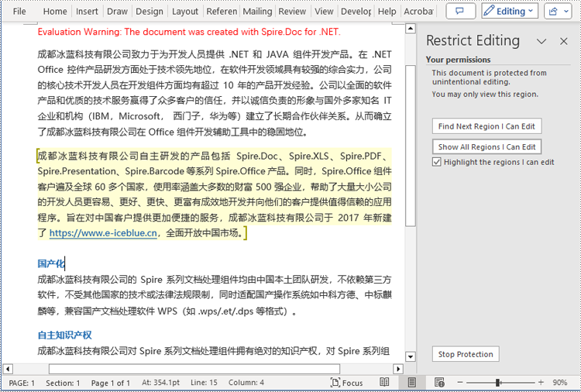Click Section: 1 in status bar

63,383
